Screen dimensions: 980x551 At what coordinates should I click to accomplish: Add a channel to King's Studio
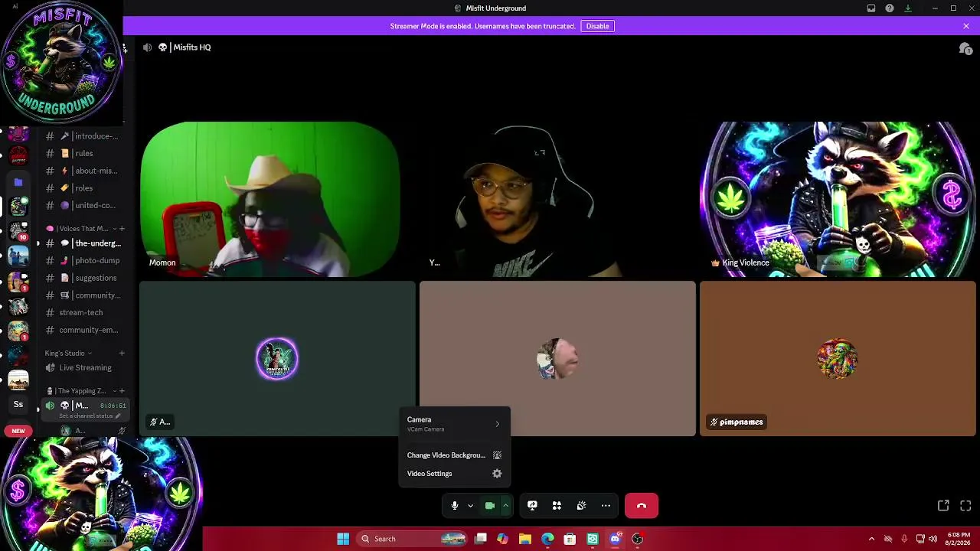(122, 354)
